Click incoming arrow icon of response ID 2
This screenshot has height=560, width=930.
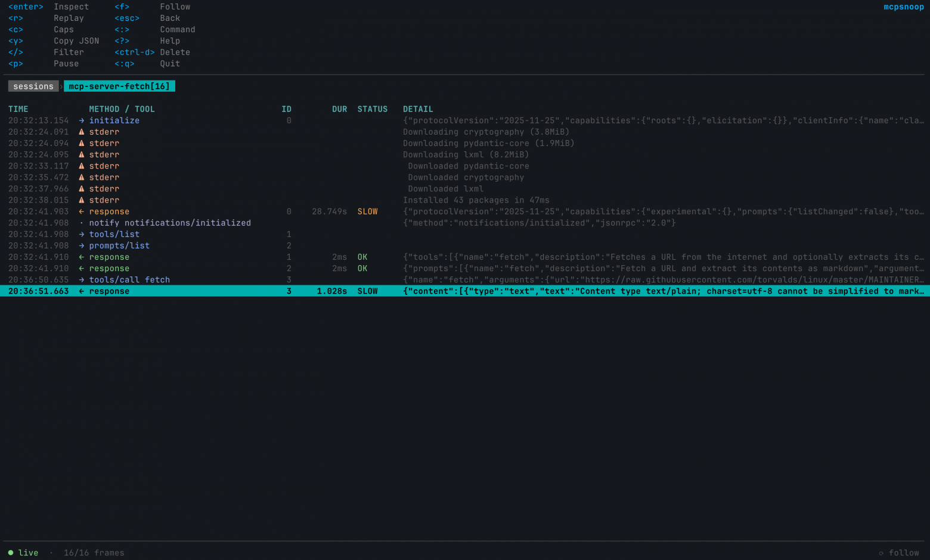pyautogui.click(x=82, y=268)
